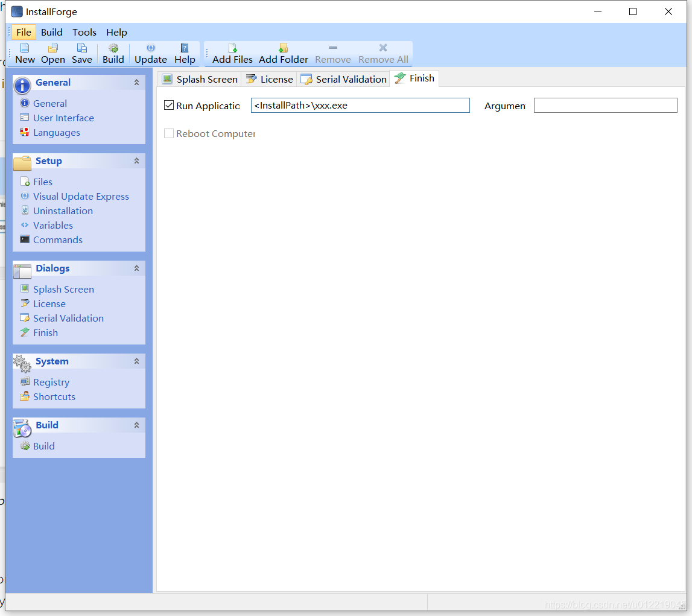Open the Help menu in menu bar

pos(116,32)
